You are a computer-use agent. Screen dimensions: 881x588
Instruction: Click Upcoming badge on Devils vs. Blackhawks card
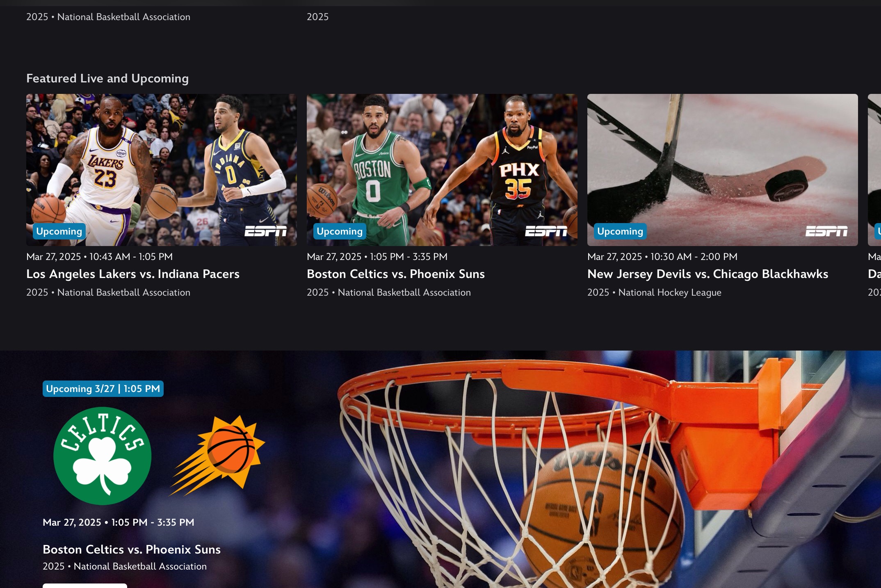coord(620,231)
